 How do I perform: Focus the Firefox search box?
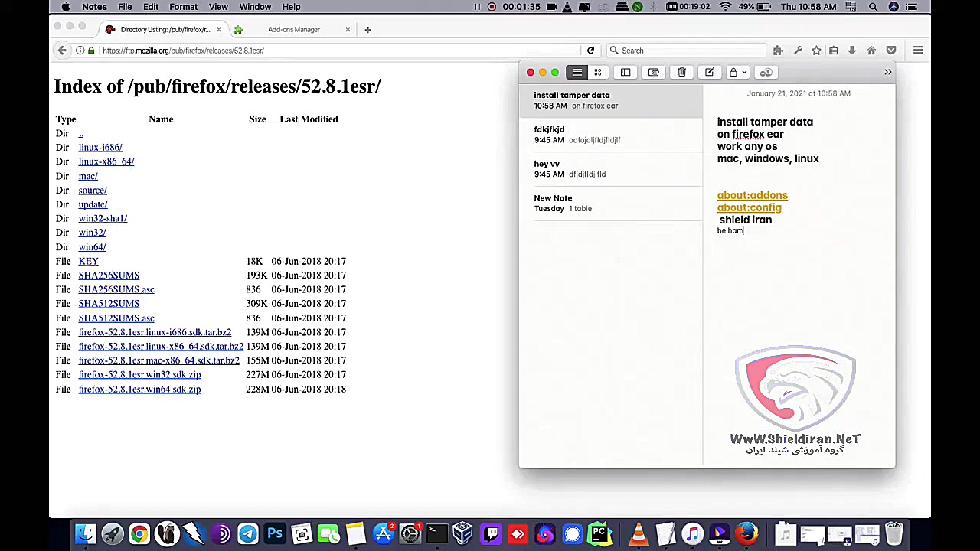(x=687, y=51)
